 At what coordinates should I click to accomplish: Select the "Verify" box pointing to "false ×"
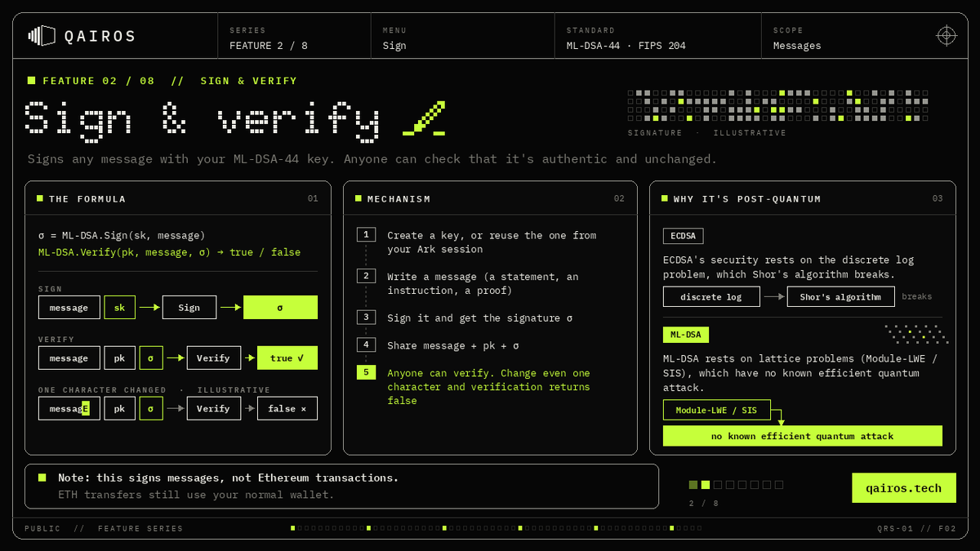(214, 408)
